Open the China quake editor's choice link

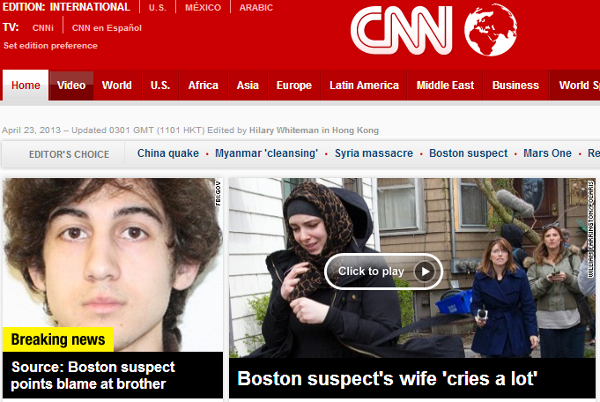[x=168, y=153]
